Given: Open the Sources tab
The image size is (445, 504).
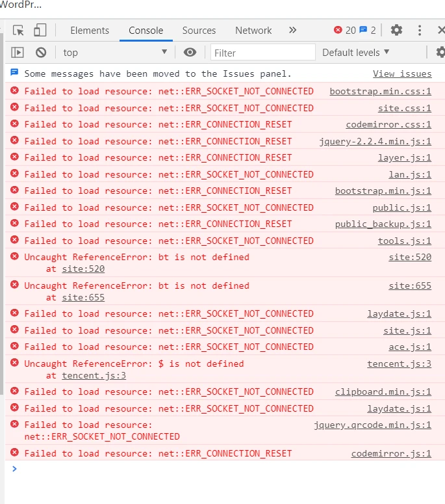Looking at the screenshot, I should click(199, 31).
